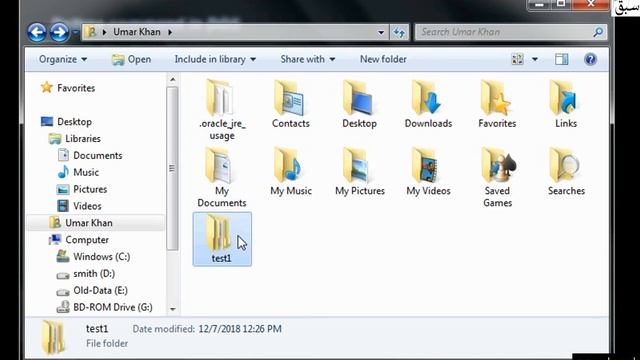
Task: Select the My Documents folder
Action: click(x=222, y=177)
